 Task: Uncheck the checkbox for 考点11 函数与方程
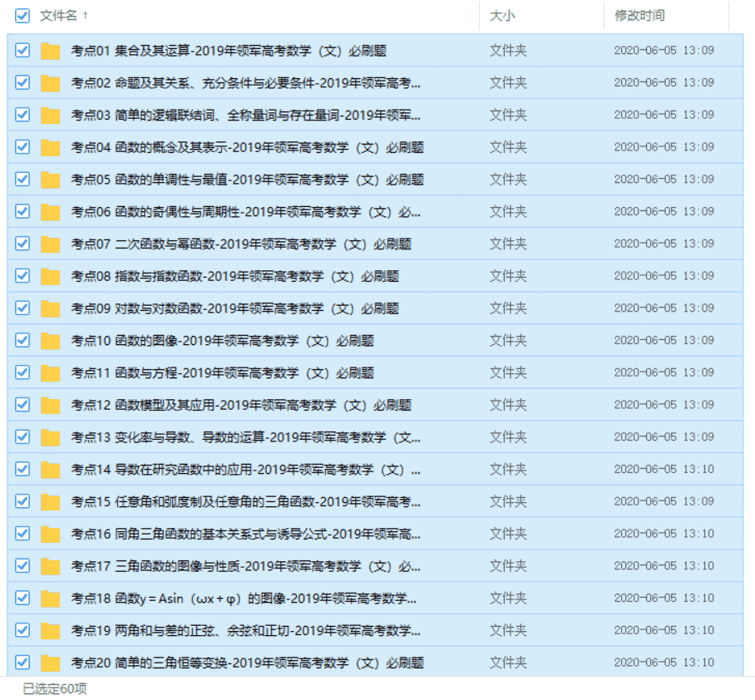click(x=22, y=373)
